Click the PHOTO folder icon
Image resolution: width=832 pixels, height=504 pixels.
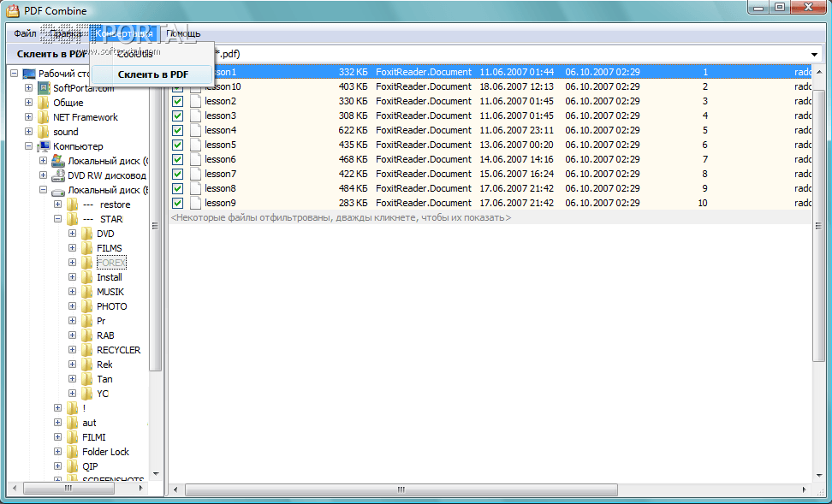tap(87, 306)
